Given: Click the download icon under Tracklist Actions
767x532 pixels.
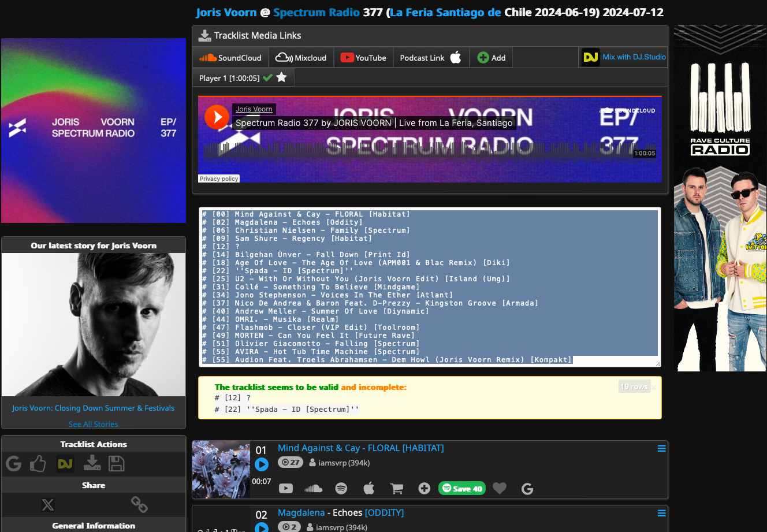Looking at the screenshot, I should (x=92, y=463).
